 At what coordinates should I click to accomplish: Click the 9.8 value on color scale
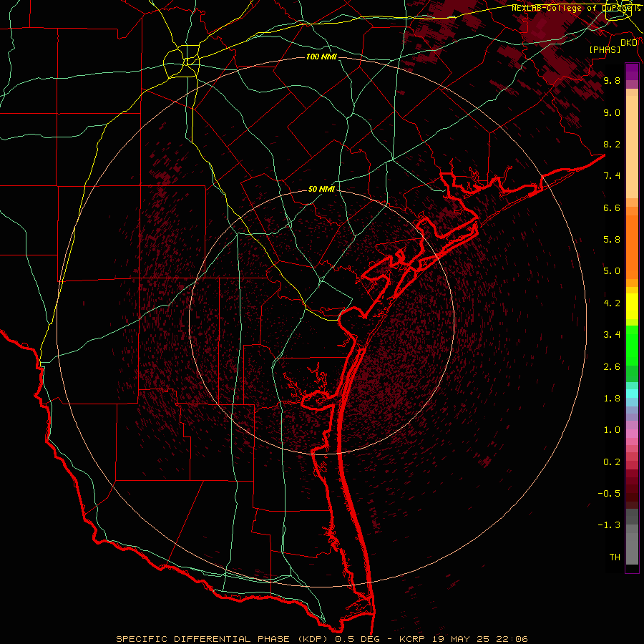click(612, 80)
